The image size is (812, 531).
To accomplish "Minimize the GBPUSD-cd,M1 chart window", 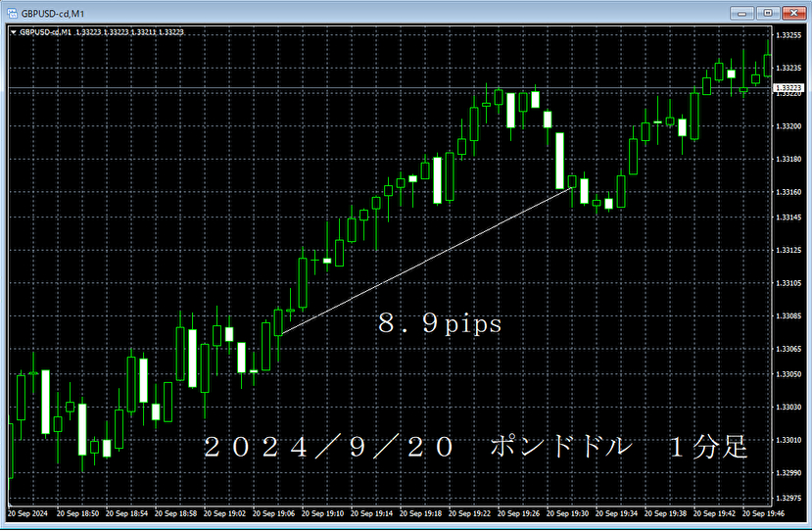I will pyautogui.click(x=741, y=13).
